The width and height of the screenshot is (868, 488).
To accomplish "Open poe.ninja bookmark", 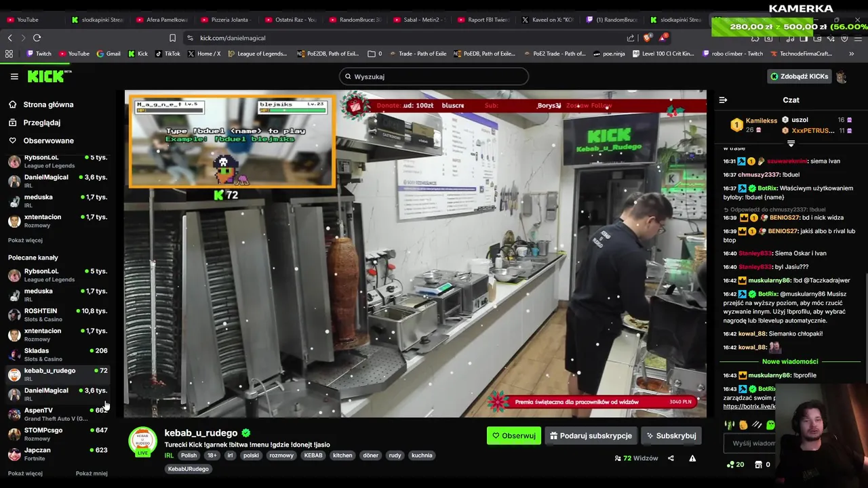I will 609,54.
